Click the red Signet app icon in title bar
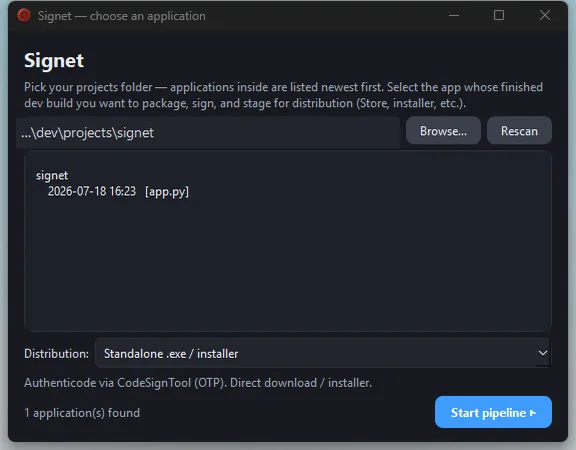Viewport: 576px width, 450px height. tap(24, 15)
